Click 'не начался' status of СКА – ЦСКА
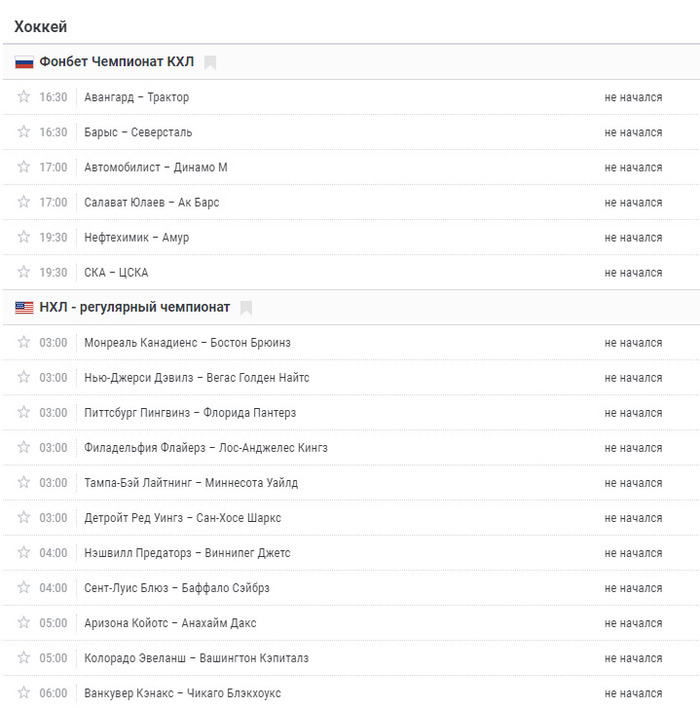700x708 pixels. pyautogui.click(x=633, y=273)
